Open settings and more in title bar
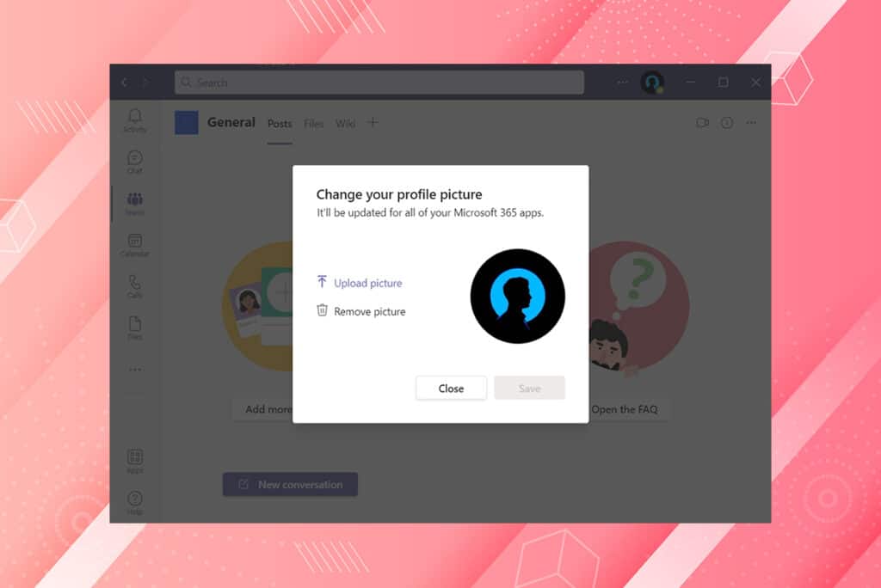 coord(623,82)
